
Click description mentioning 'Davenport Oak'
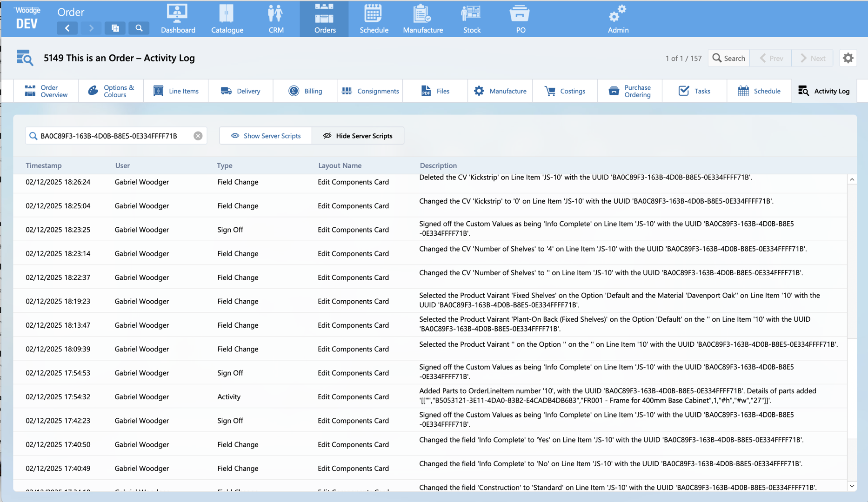[x=620, y=300]
